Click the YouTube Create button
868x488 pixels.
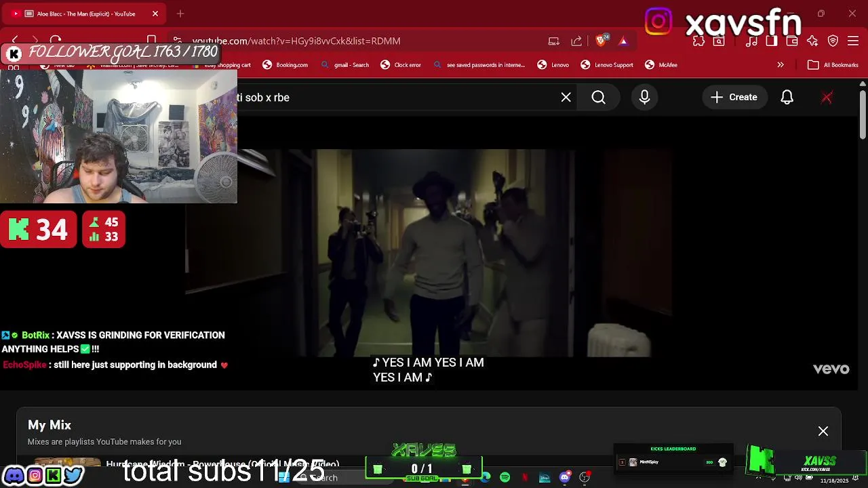click(734, 97)
